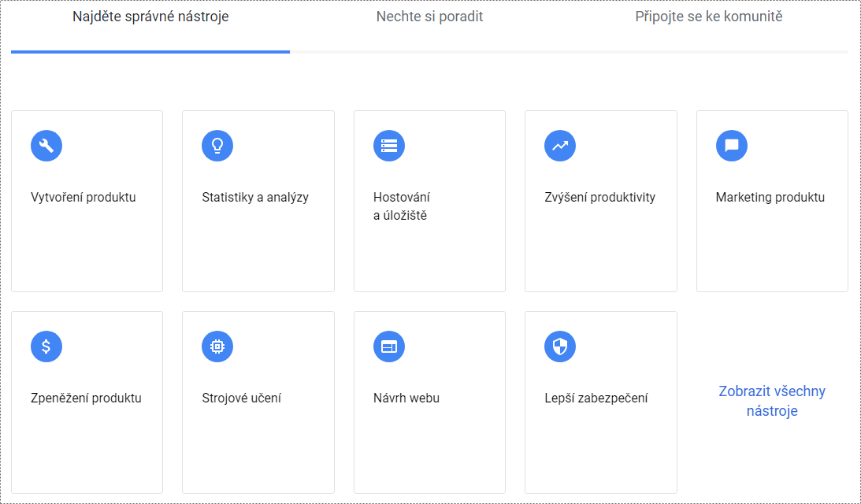The width and height of the screenshot is (861, 504).
Task: Choose the Marketing produktu label
Action: point(770,197)
